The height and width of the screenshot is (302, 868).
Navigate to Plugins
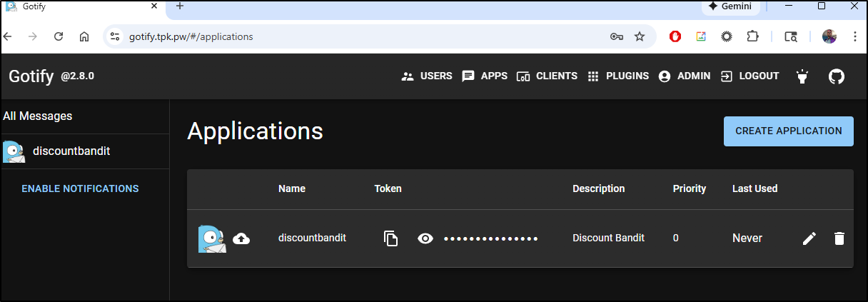617,76
